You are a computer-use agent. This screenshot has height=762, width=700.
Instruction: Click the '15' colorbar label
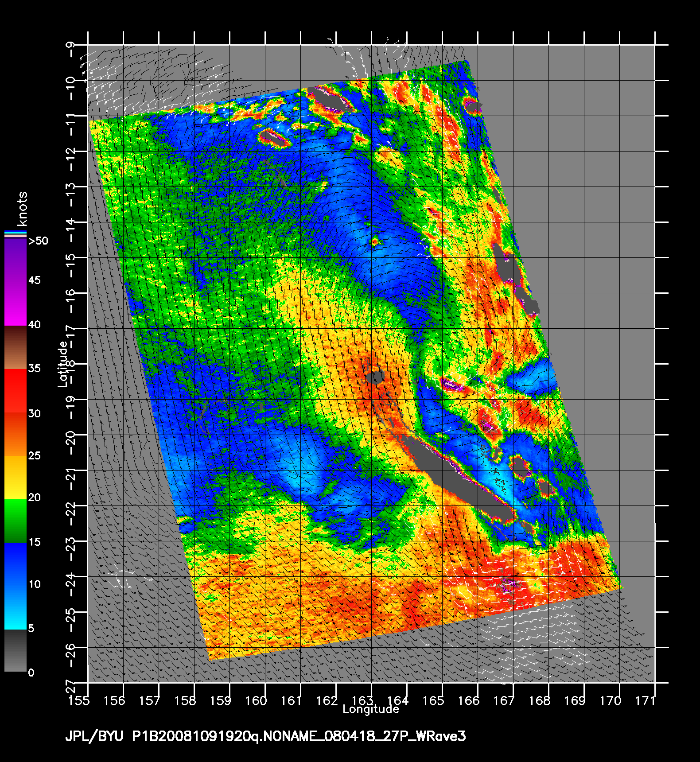click(35, 542)
